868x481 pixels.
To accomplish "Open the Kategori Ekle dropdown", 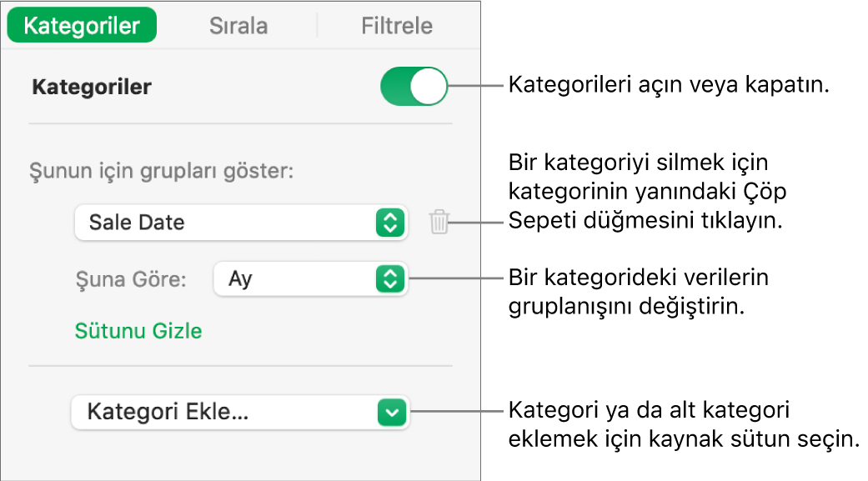I will pyautogui.click(x=240, y=413).
